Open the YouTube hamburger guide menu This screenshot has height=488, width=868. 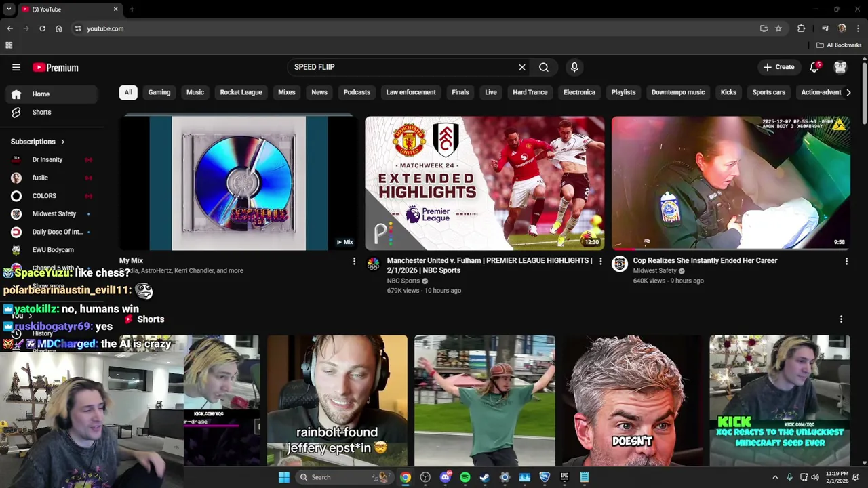pos(16,67)
